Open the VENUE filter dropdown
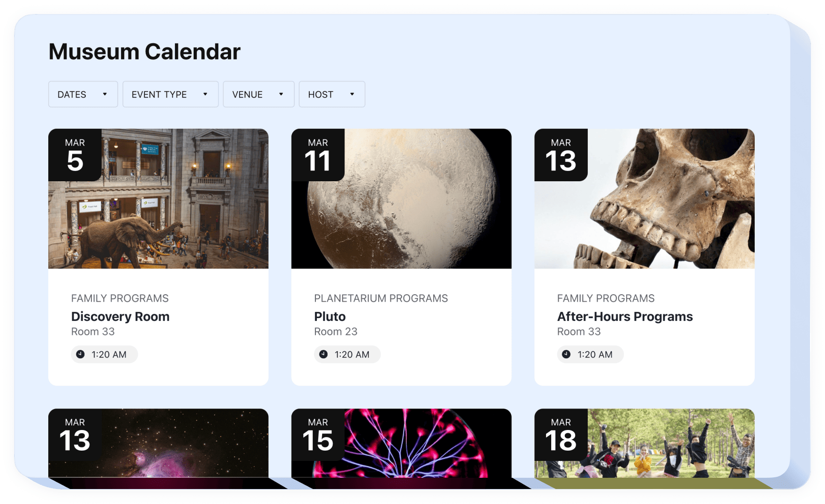The width and height of the screenshot is (825, 504). tap(258, 94)
